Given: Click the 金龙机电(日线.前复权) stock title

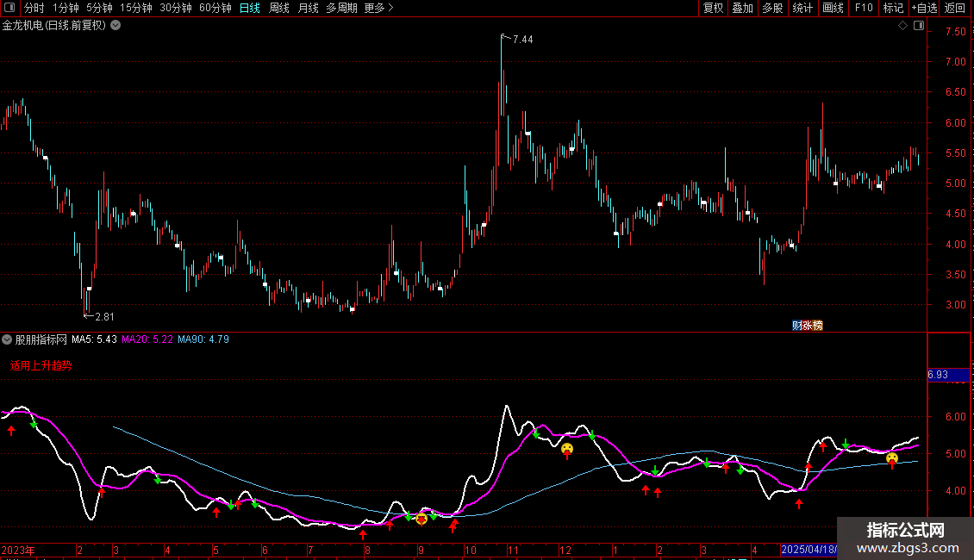Looking at the screenshot, I should point(54,26).
